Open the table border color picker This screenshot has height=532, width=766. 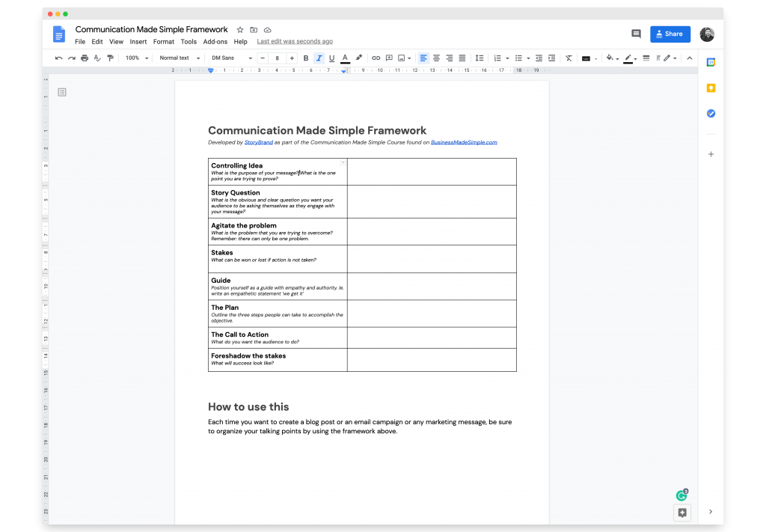628,58
